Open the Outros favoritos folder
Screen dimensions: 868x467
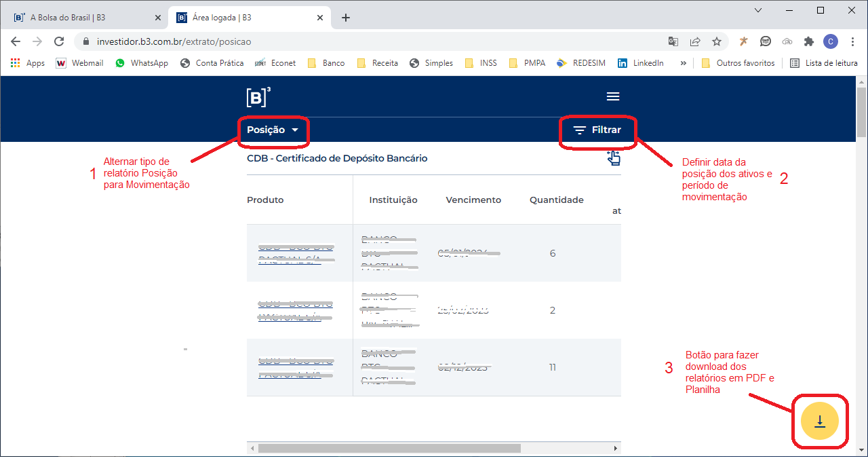(738, 63)
